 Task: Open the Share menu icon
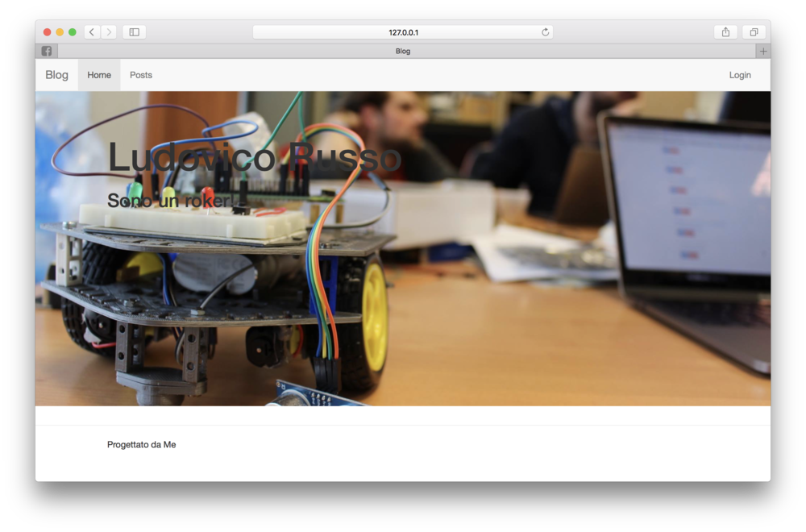point(725,32)
